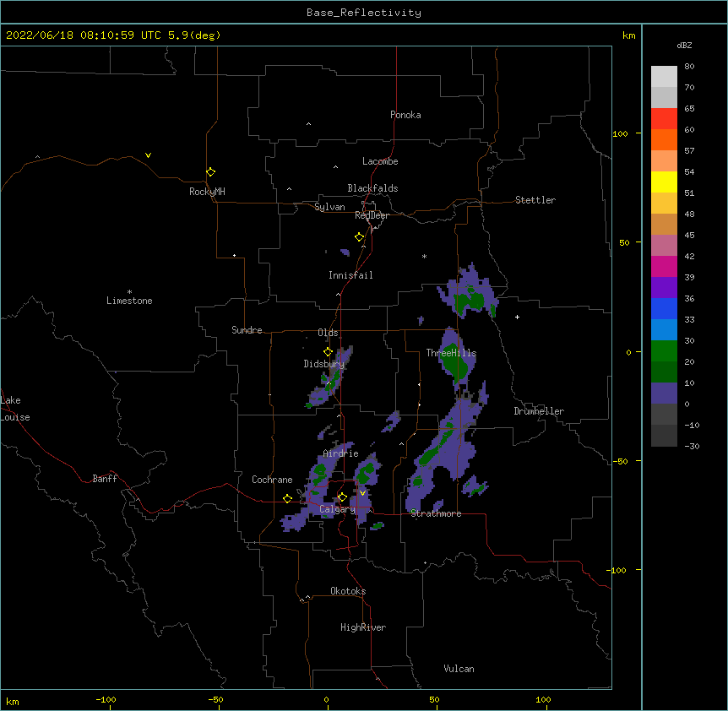
Task: Click the yellow diamond marker south of RedDeer
Action: click(x=359, y=237)
